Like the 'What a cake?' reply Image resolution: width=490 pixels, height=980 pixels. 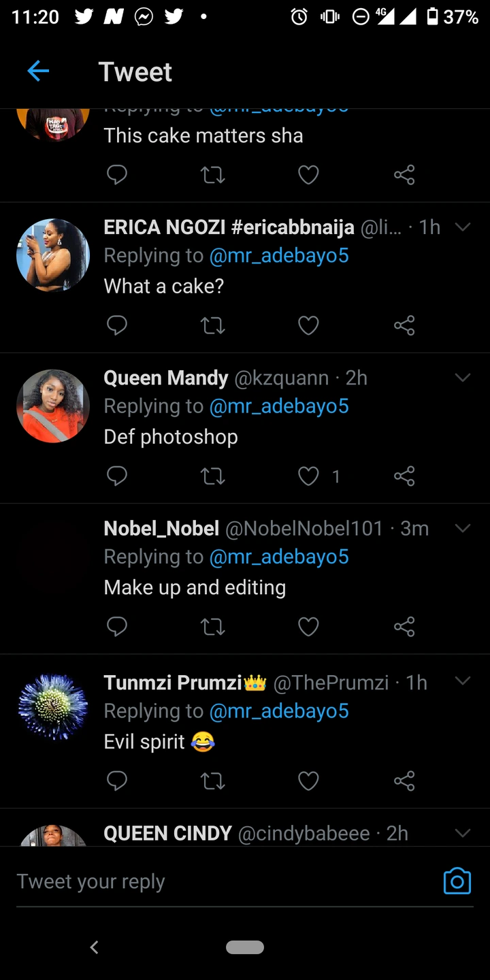pos(308,326)
